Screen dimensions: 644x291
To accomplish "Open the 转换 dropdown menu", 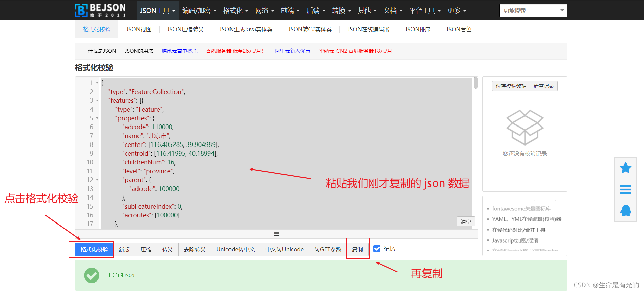I will coord(342,11).
